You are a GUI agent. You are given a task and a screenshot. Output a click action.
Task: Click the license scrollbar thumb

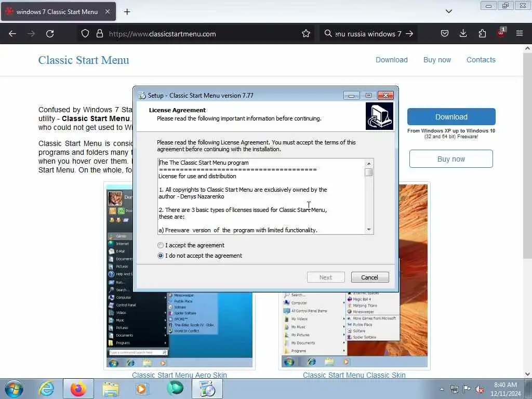pyautogui.click(x=369, y=172)
